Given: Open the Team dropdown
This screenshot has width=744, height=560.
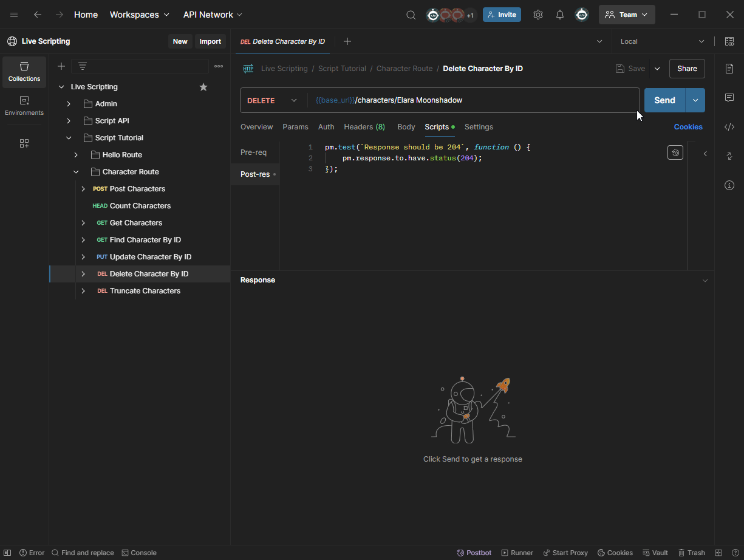Looking at the screenshot, I should pyautogui.click(x=627, y=15).
